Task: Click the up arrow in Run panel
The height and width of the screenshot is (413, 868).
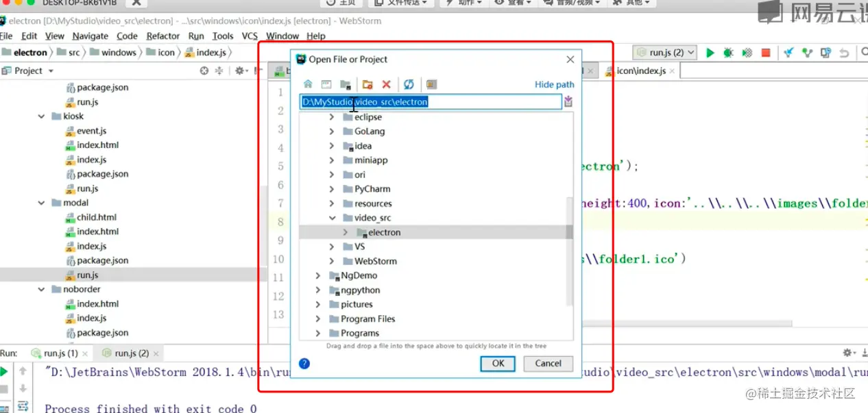Action: click(23, 372)
